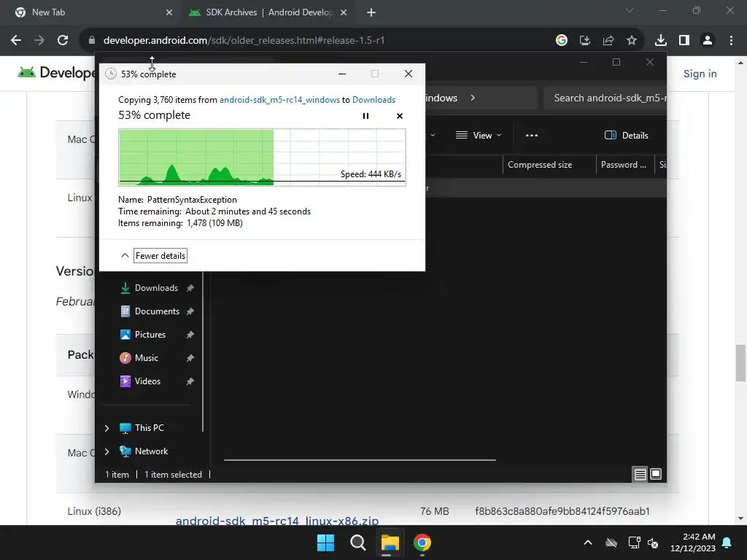Click the pin icon next to Music
This screenshot has width=747, height=560.
[x=190, y=357]
